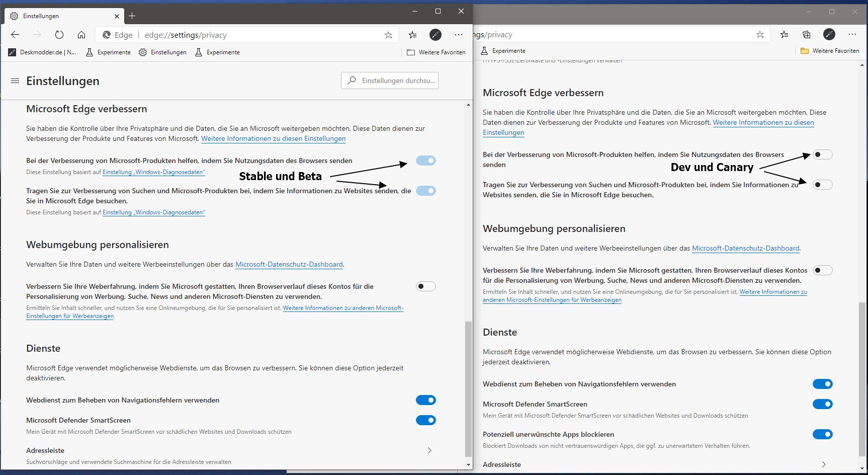Toggle the Navigationsfehlern web service in the right window
Viewport: 868px width, 475px height.
[823, 384]
